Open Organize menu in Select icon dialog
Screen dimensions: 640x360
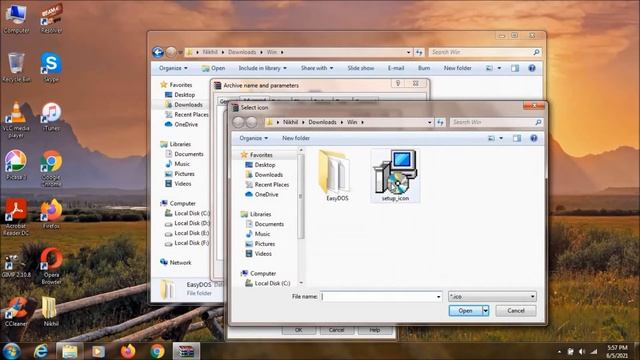point(253,138)
